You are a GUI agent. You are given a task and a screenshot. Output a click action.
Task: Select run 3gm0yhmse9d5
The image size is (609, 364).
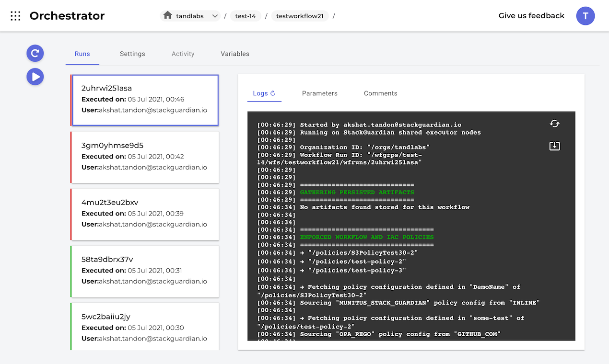(x=145, y=157)
